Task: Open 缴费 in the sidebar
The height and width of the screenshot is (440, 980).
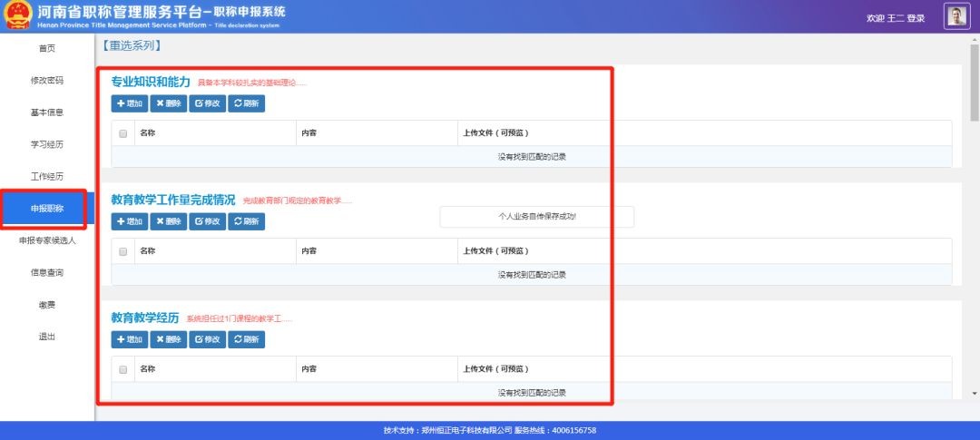Action: [x=47, y=305]
